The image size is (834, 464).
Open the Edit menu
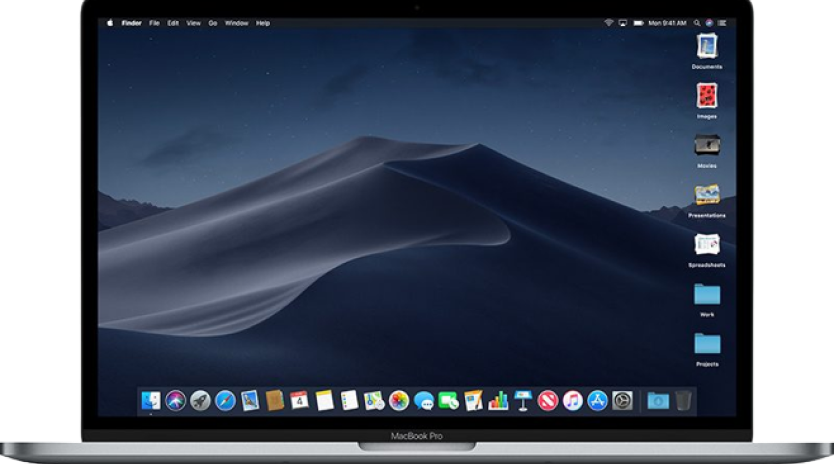[x=173, y=23]
